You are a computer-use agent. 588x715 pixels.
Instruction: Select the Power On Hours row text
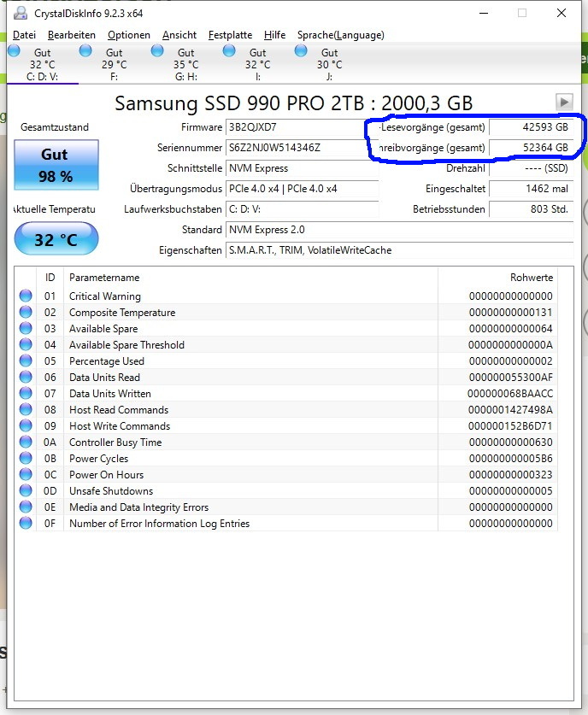(106, 475)
